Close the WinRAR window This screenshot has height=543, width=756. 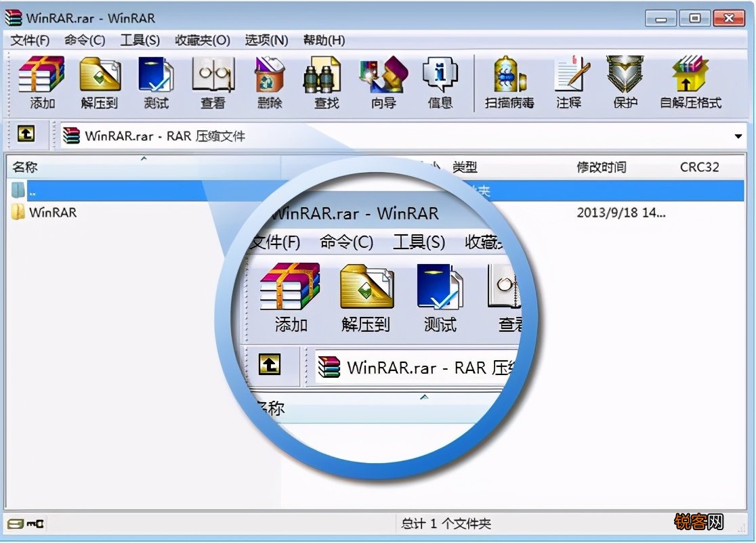coord(729,18)
